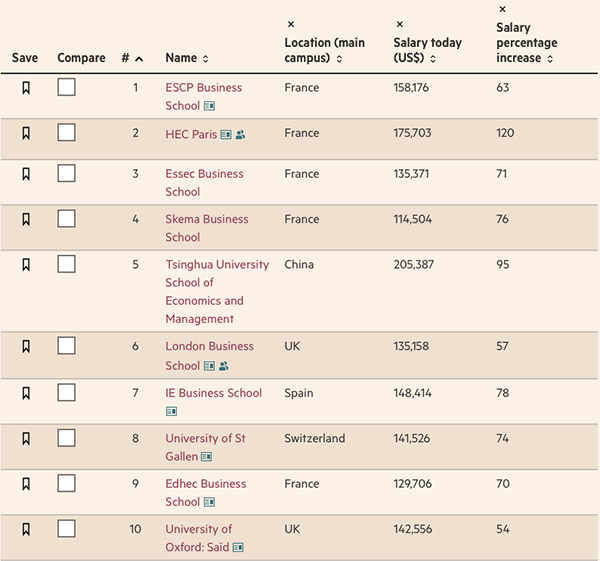The height and width of the screenshot is (561, 600).
Task: Remove Salary percentage increase column
Action: [x=502, y=9]
